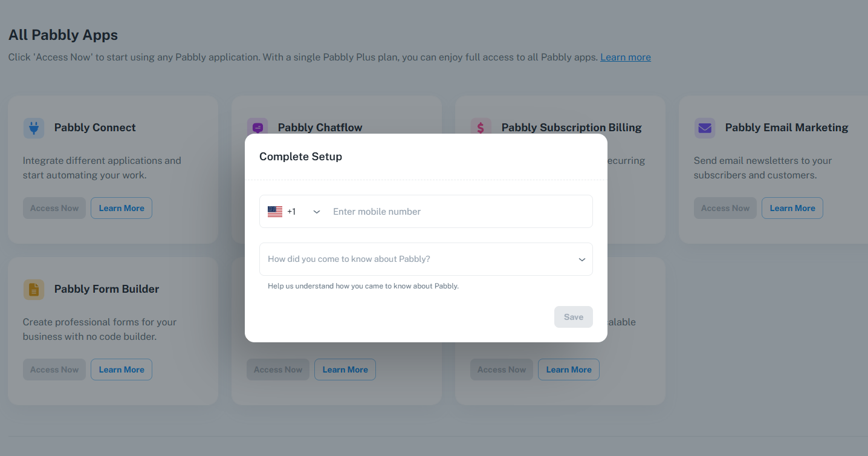The width and height of the screenshot is (868, 456).
Task: Open the +1 country code dropdown
Action: tap(294, 212)
